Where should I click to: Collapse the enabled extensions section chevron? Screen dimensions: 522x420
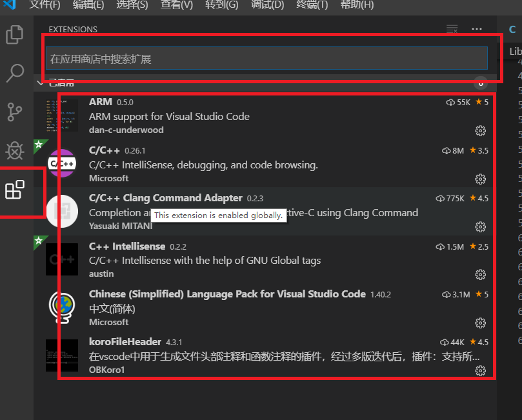click(40, 83)
